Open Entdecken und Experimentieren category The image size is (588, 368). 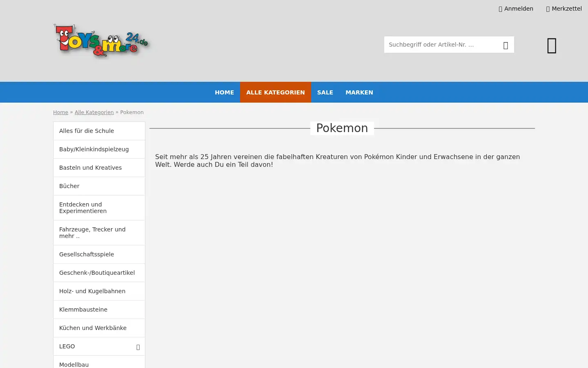(x=99, y=208)
